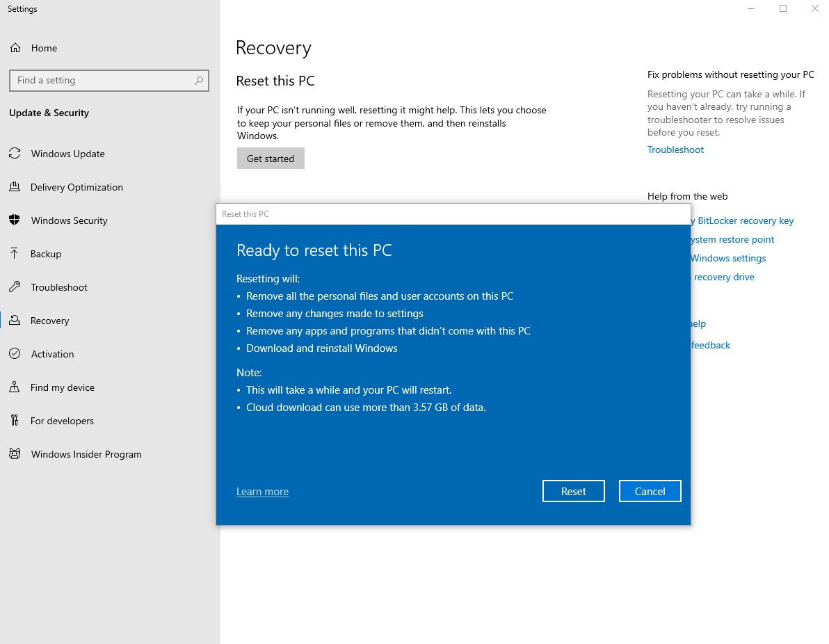The height and width of the screenshot is (644, 829).
Task: Cancel the Reset this PC dialog
Action: [650, 491]
